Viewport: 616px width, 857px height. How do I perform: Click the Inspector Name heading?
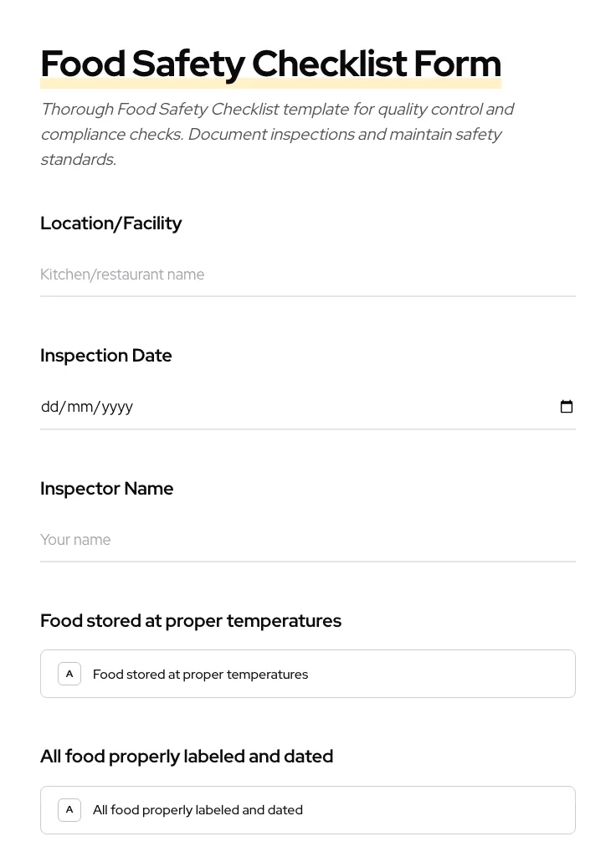[107, 488]
